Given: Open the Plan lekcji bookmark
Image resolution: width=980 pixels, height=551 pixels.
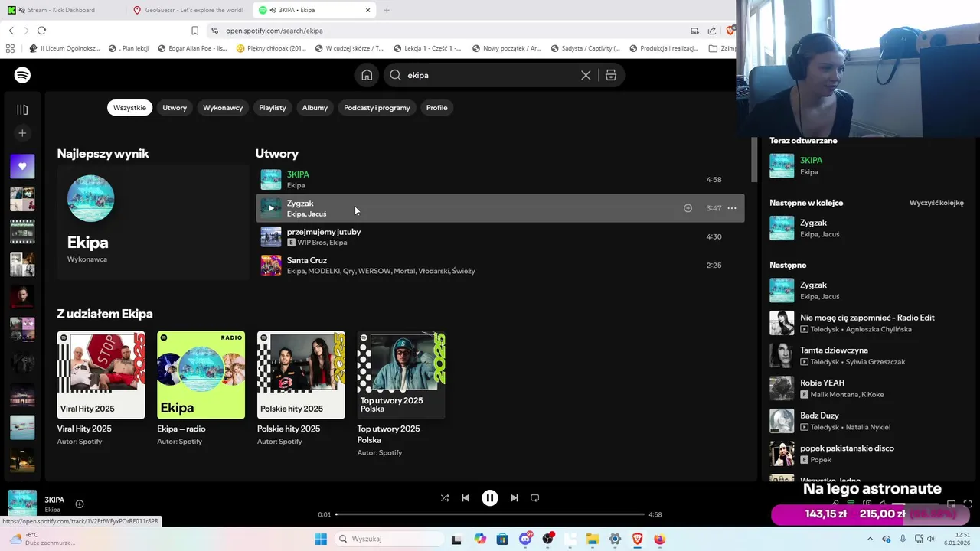Looking at the screenshot, I should (x=129, y=48).
